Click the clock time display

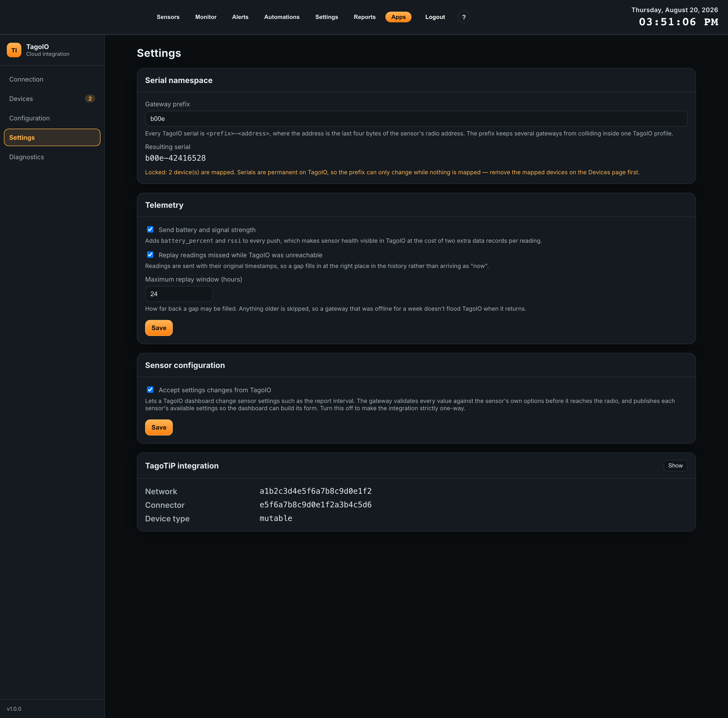(x=678, y=22)
